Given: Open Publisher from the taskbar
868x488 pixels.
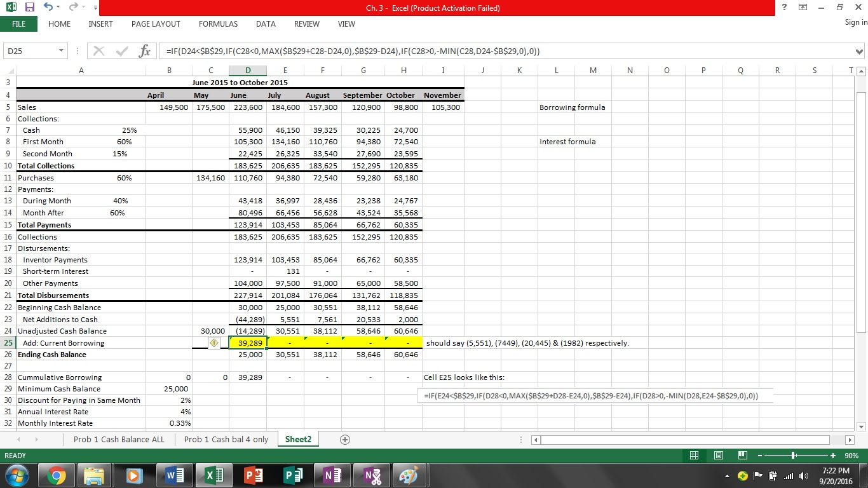Looking at the screenshot, I should [x=292, y=475].
